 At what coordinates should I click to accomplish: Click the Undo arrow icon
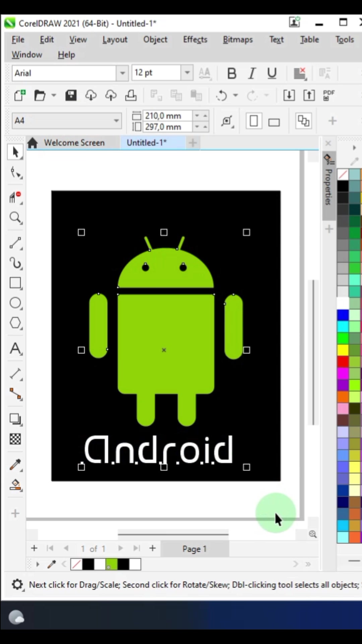click(222, 96)
